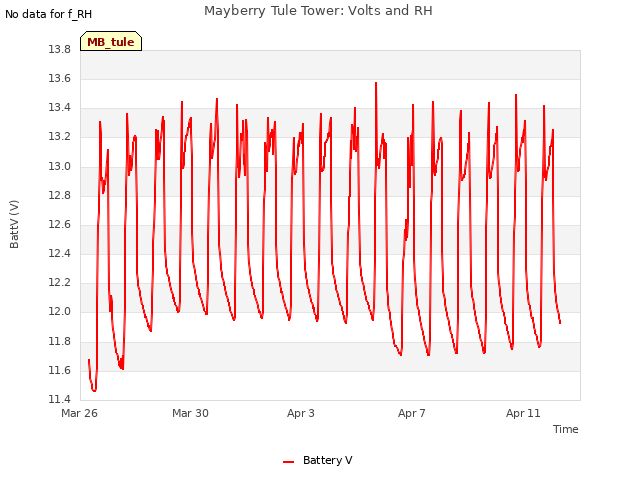The height and width of the screenshot is (480, 640).
Task: Click the 13.6 y-axis tick label
Action: point(60,78)
